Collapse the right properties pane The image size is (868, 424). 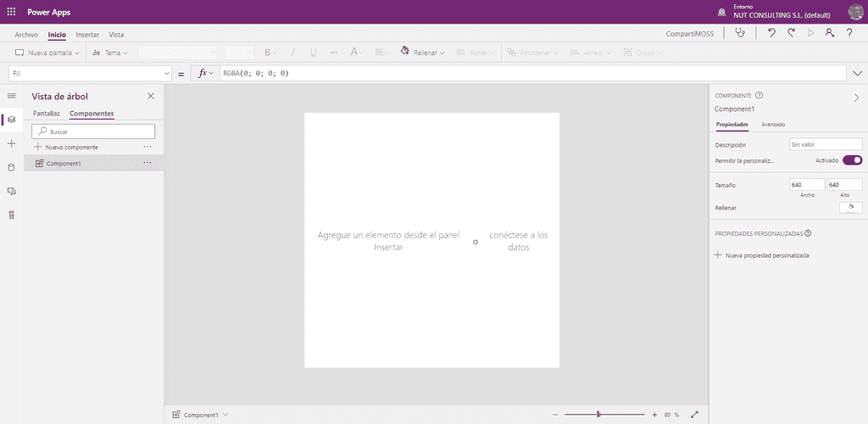tap(856, 98)
